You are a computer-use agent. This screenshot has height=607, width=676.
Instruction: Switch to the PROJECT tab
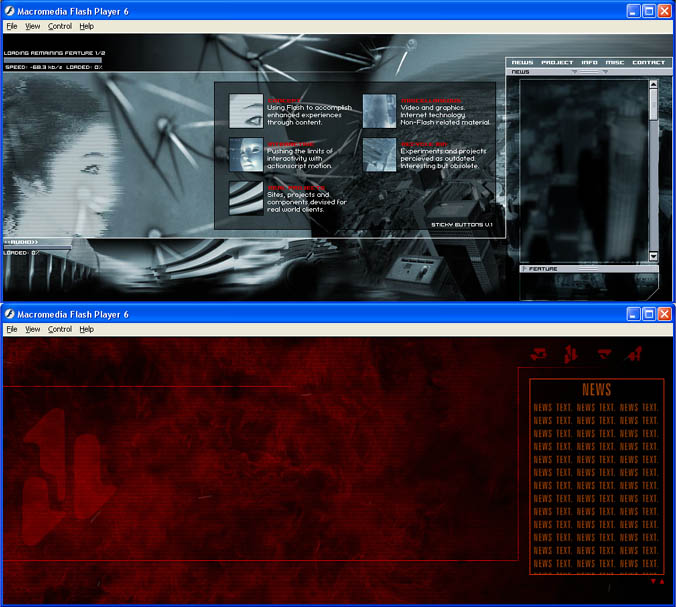557,63
